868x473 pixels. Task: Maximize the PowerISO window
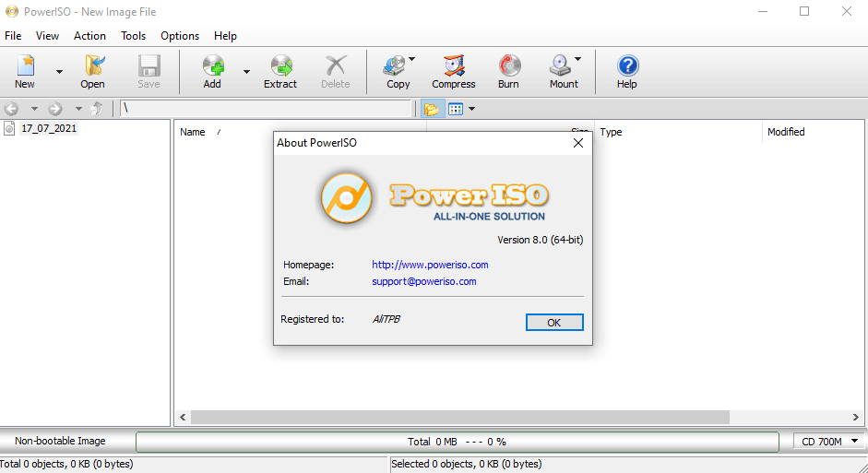click(804, 11)
